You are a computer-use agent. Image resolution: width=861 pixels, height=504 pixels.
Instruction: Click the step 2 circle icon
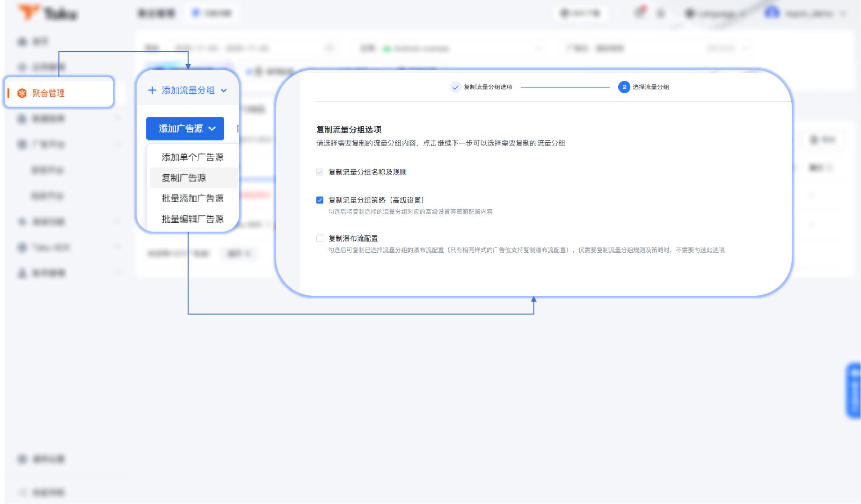tap(624, 87)
